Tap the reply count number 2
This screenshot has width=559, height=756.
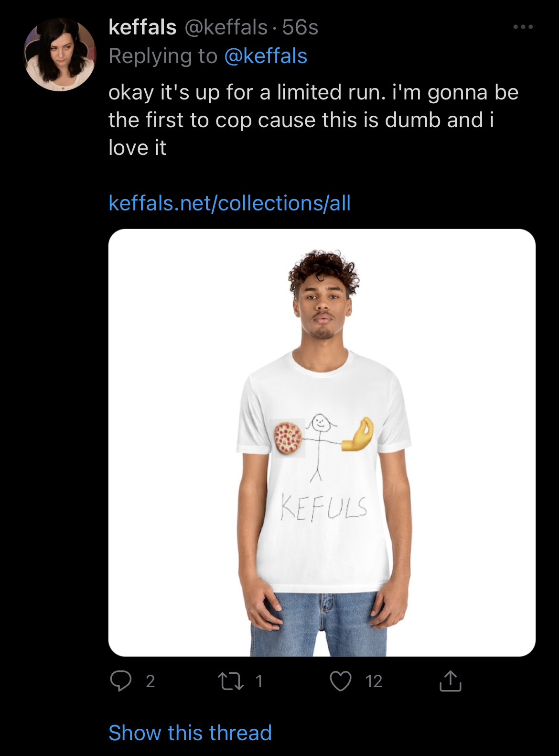click(150, 681)
